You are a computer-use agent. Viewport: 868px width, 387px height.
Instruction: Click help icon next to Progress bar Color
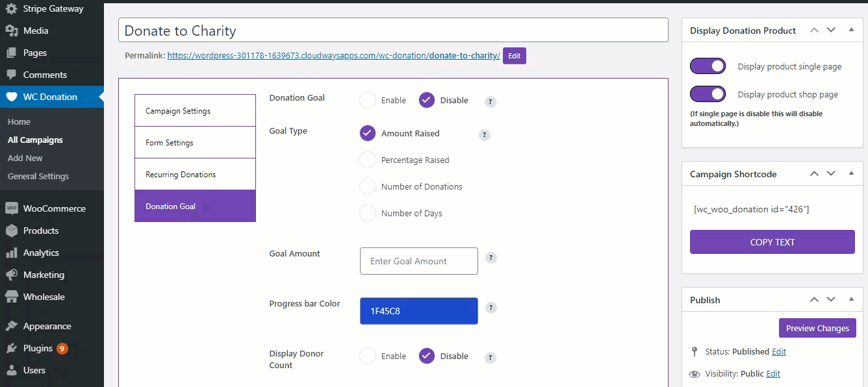coord(491,308)
